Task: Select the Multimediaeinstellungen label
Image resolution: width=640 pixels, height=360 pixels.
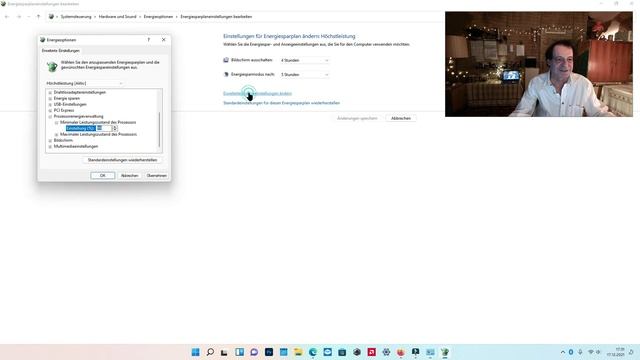Action: (x=76, y=147)
